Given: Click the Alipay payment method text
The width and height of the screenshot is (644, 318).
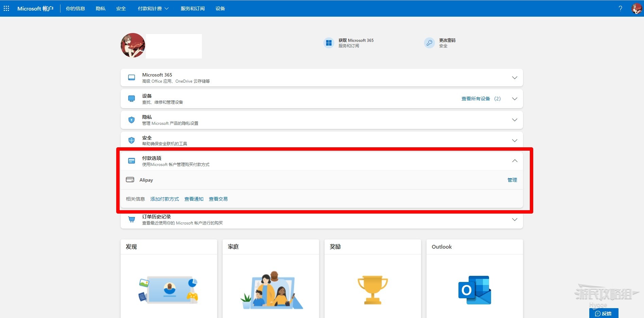Looking at the screenshot, I should tap(146, 180).
